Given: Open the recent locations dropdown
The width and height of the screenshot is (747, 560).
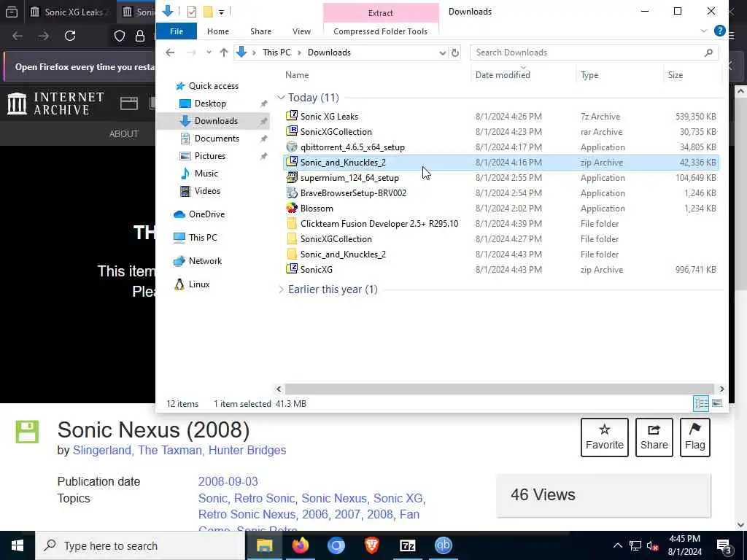Looking at the screenshot, I should (209, 52).
